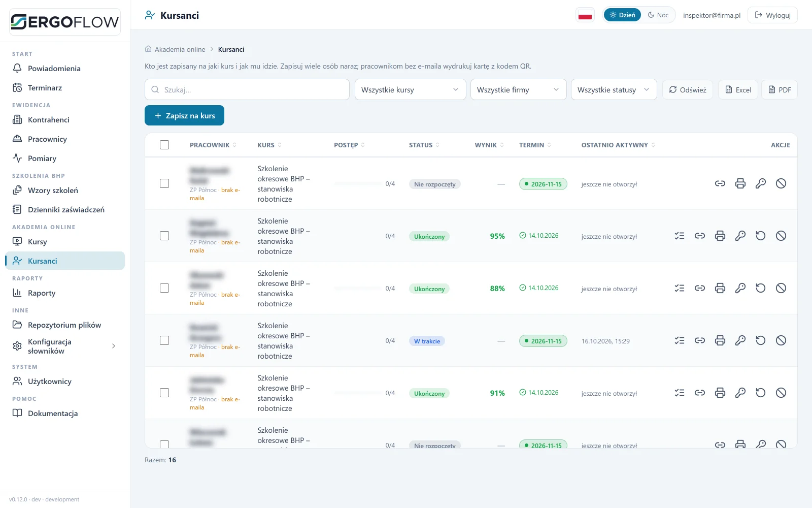This screenshot has width=812, height=508.
Task: Open the Wszystkie kursy dropdown
Action: [x=410, y=89]
